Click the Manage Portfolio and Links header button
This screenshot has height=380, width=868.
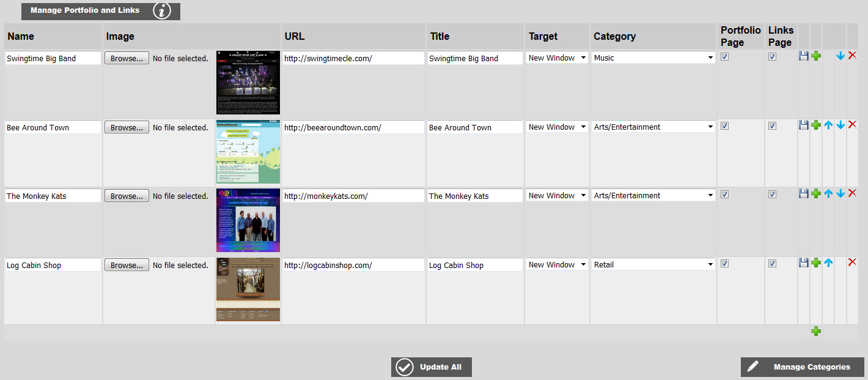coord(101,11)
